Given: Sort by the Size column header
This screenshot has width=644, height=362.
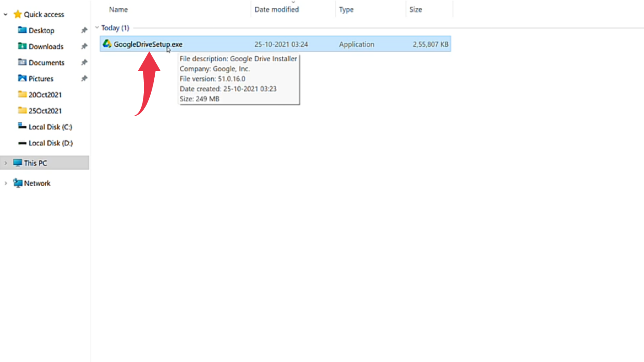Looking at the screenshot, I should [x=415, y=9].
